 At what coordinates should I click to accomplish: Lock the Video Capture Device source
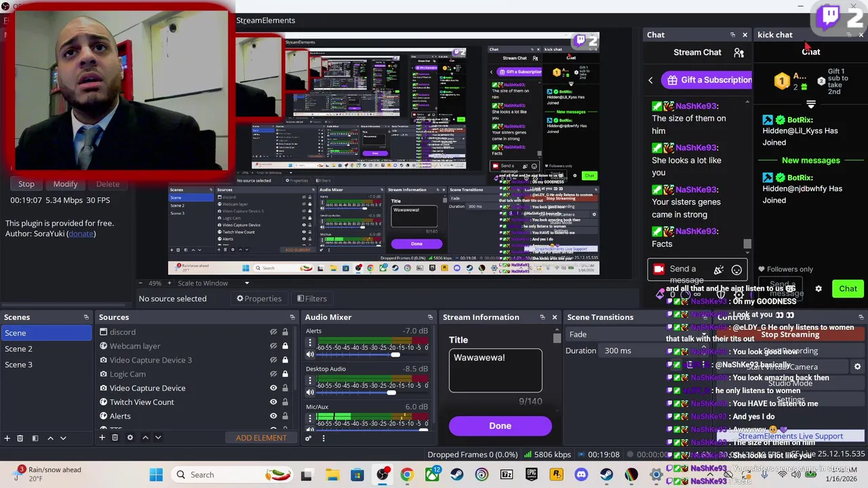tap(285, 388)
